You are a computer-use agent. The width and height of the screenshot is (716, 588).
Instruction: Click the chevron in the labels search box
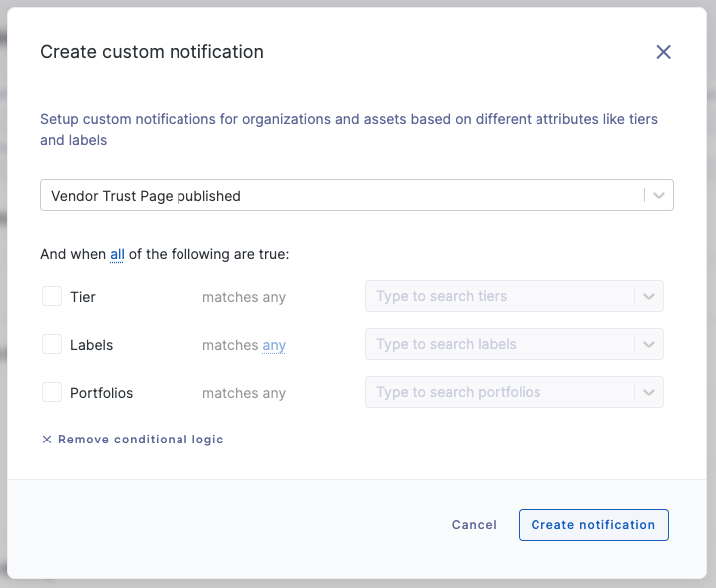pyautogui.click(x=649, y=344)
